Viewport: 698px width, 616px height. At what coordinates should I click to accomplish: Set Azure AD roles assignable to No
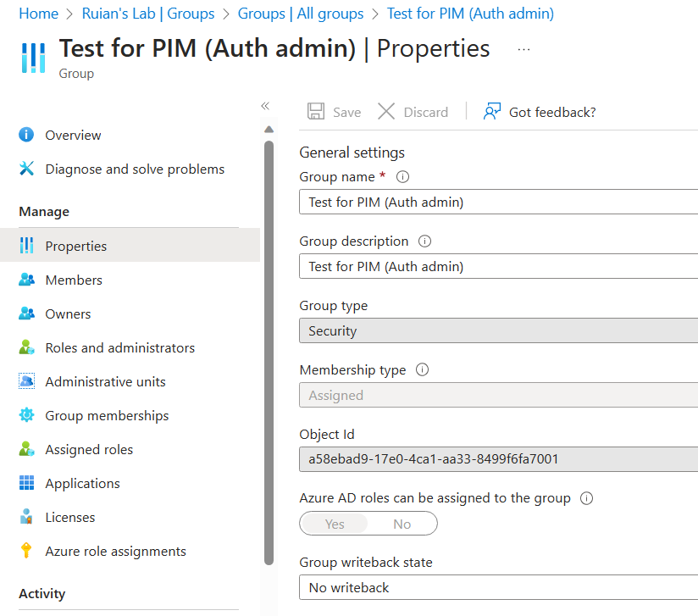coord(402,524)
